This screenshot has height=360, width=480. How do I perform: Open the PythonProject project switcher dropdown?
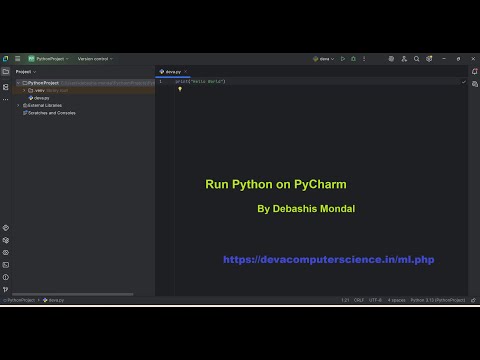[48, 59]
